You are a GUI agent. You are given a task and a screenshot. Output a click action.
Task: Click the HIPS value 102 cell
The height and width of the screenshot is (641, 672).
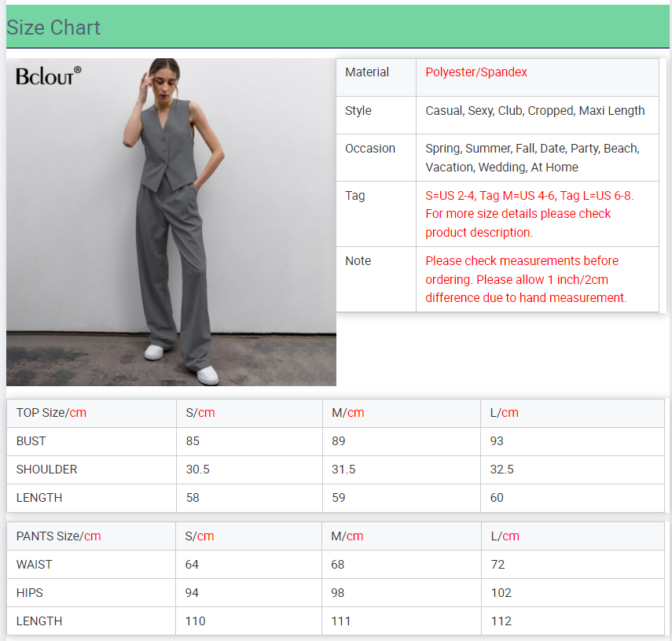click(x=501, y=593)
